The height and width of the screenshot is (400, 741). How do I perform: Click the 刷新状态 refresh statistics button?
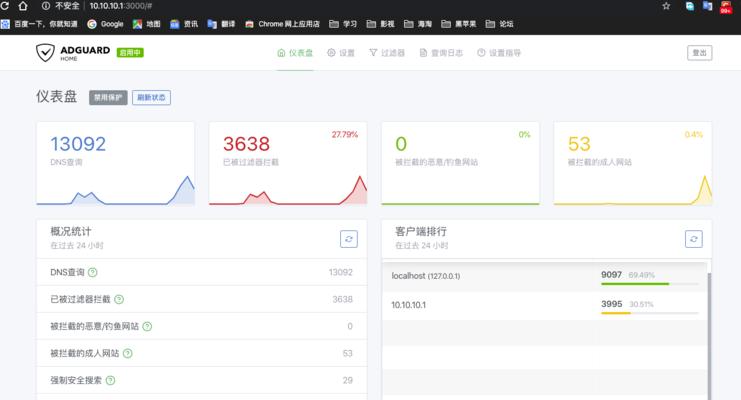coord(151,97)
